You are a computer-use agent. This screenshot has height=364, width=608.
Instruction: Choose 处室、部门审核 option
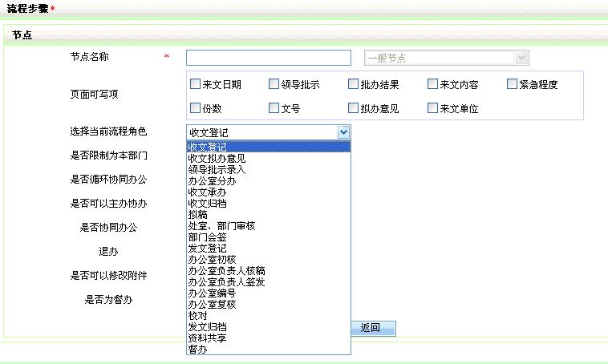[x=269, y=225]
